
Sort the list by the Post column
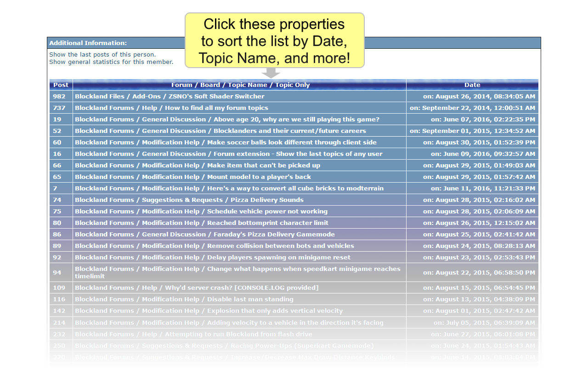(61, 85)
